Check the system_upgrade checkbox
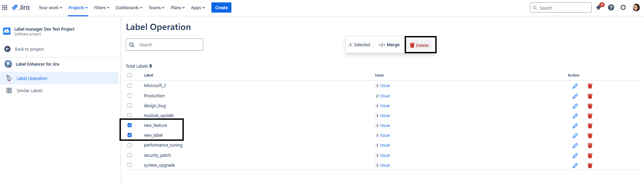This screenshot has width=644, height=184. tap(130, 165)
